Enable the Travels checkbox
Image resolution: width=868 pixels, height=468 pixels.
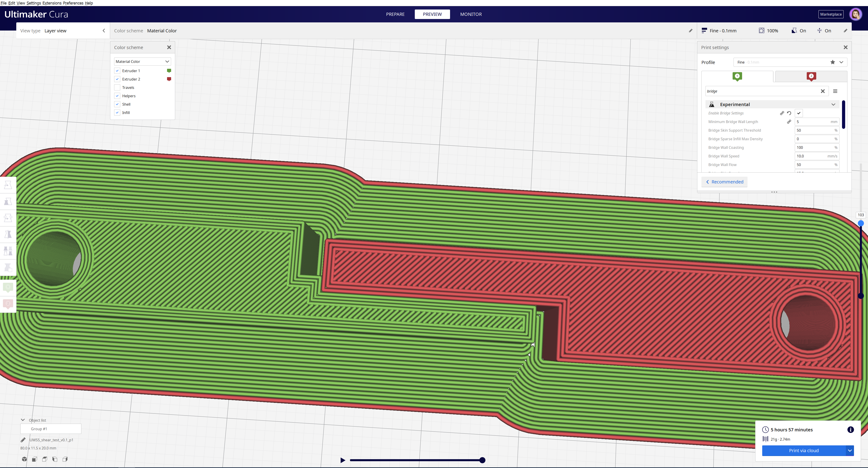(117, 88)
